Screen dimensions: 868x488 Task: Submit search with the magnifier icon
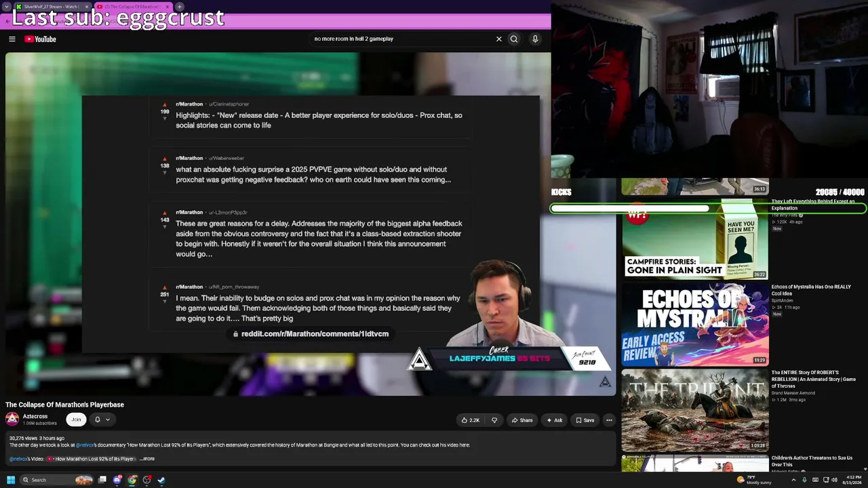pyautogui.click(x=514, y=39)
